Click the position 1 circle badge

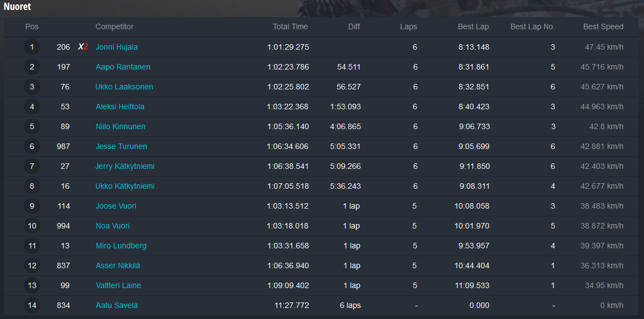[x=32, y=47]
